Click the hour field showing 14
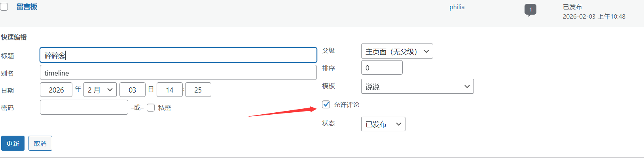Screen dimensions: 644x159 coord(170,90)
